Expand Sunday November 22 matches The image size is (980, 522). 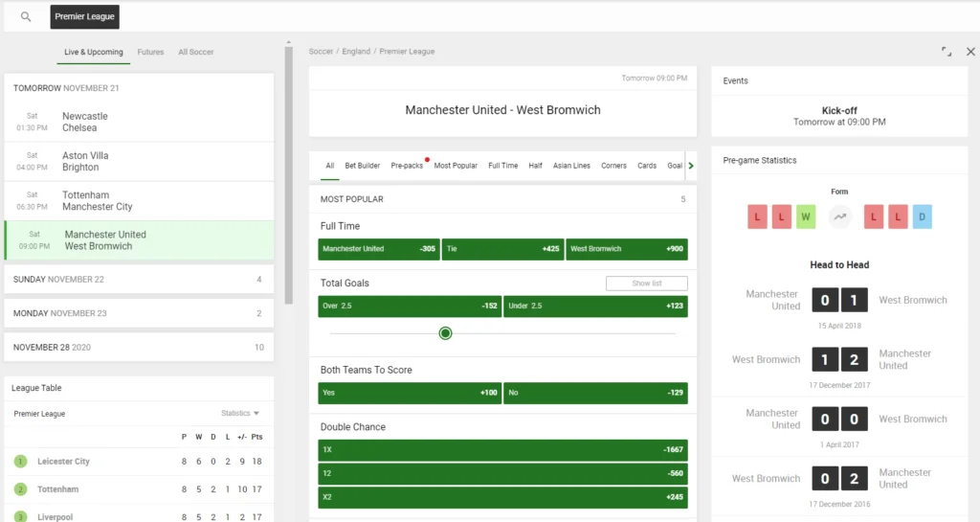coord(139,280)
